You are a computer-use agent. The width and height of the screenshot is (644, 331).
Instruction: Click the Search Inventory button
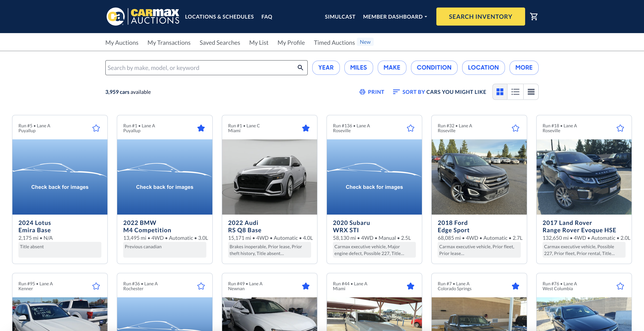tap(480, 17)
